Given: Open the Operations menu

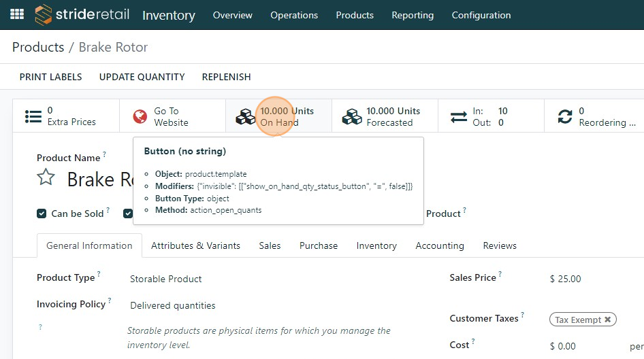Looking at the screenshot, I should 294,15.
